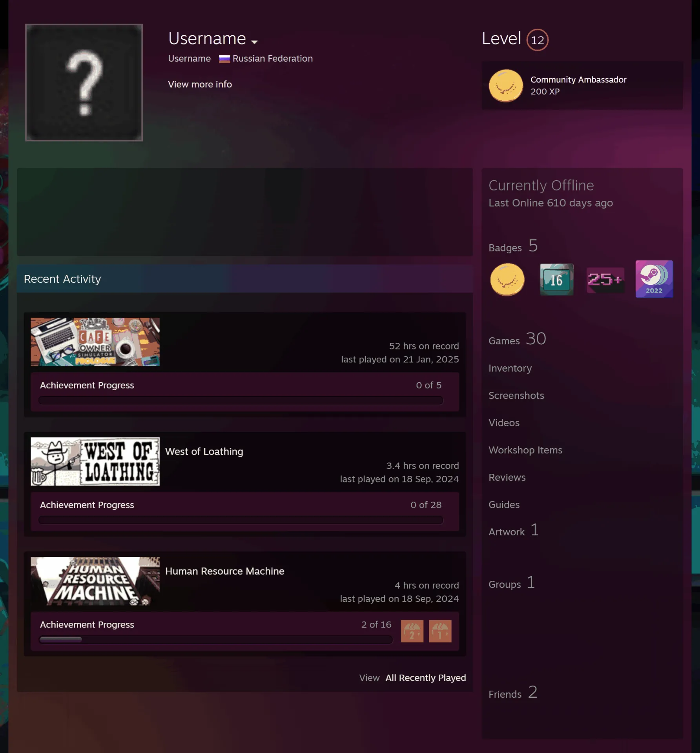Open the Human Resource Machine achievement marked 2
This screenshot has height=753, width=700.
(412, 631)
